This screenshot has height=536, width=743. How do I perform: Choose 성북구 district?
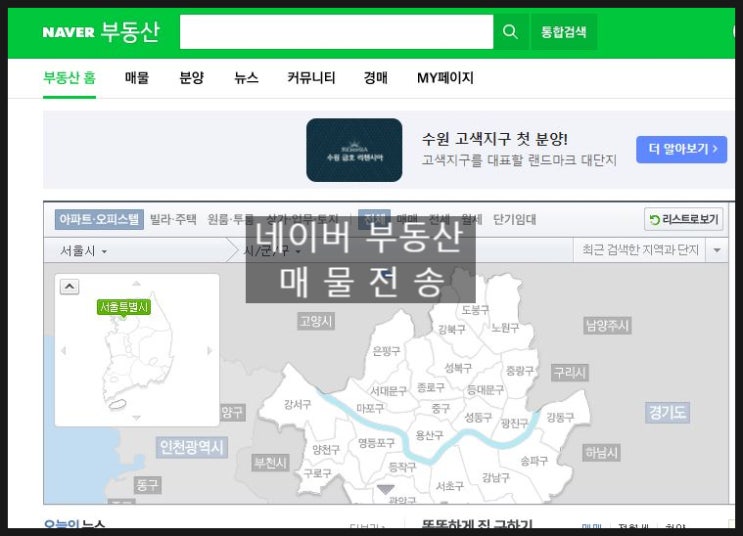pos(458,368)
